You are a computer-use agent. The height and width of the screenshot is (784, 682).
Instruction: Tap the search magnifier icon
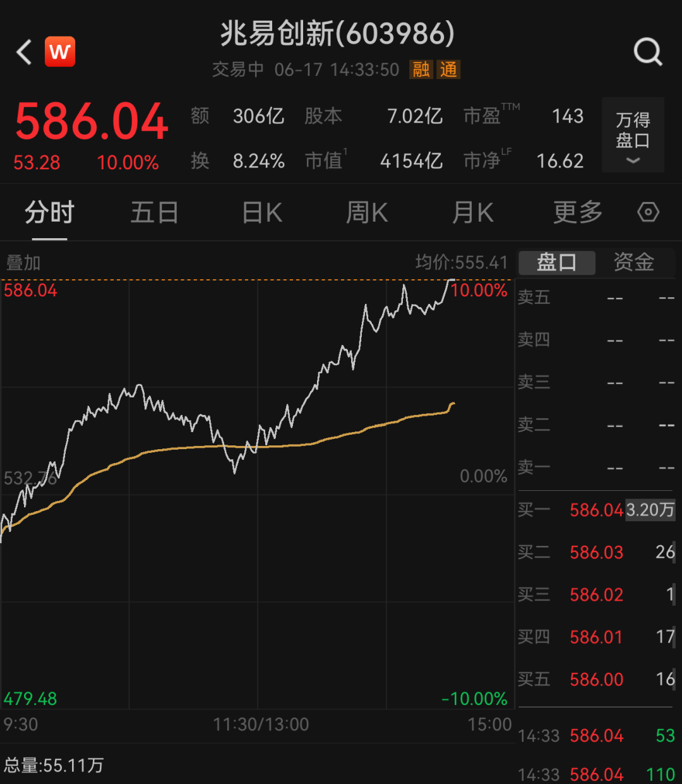(x=648, y=52)
